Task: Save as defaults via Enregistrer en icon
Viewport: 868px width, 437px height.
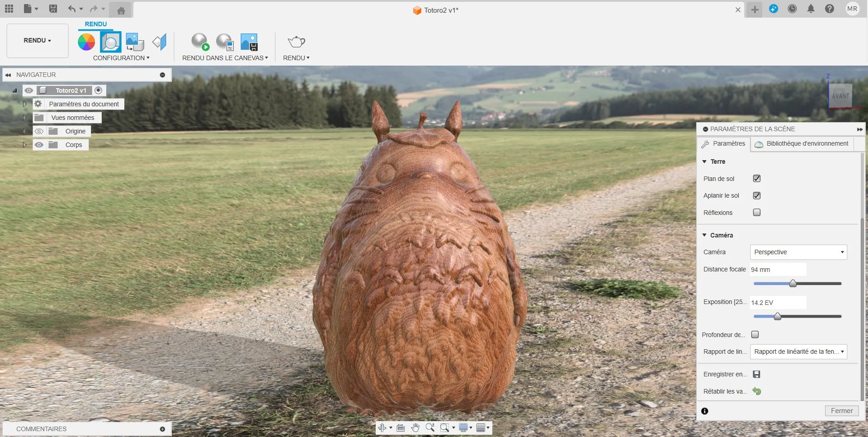Action: click(x=756, y=374)
